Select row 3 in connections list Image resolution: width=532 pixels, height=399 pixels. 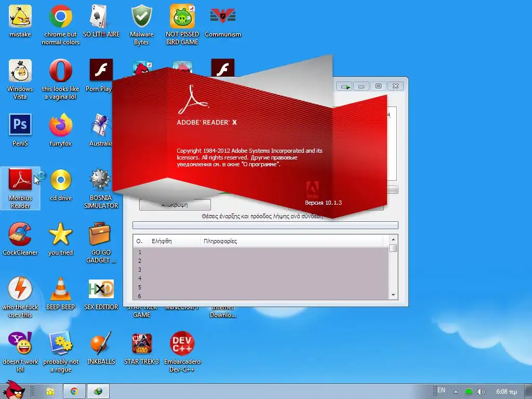(261, 270)
